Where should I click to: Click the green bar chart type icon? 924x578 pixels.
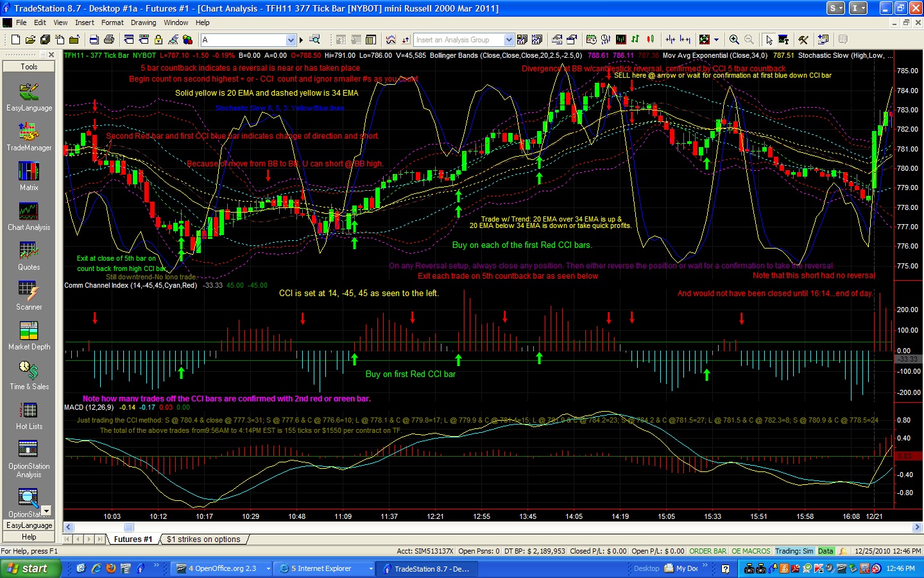tap(635, 40)
